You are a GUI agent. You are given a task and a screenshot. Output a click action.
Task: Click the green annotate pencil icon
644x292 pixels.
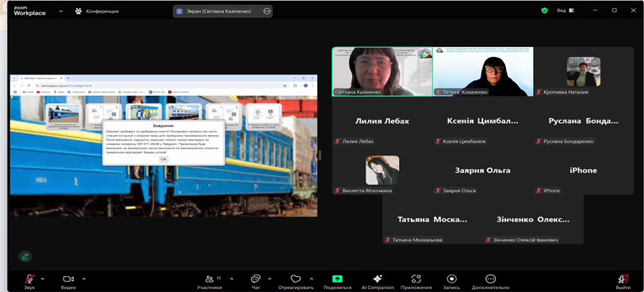[25, 256]
